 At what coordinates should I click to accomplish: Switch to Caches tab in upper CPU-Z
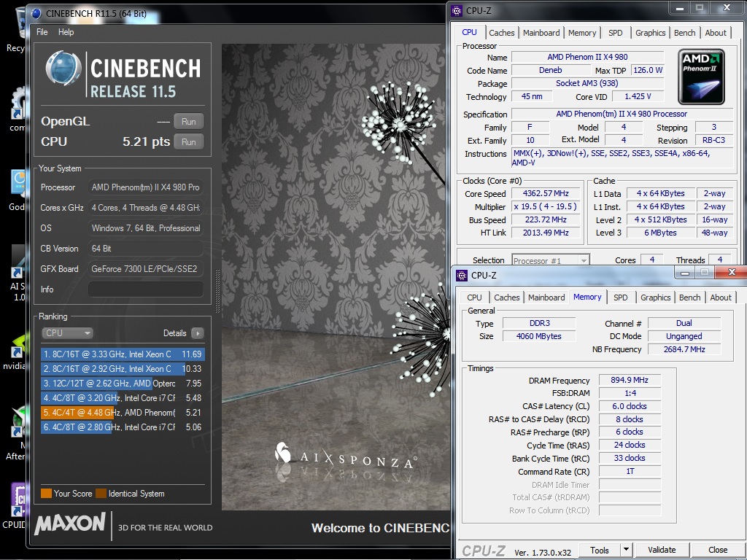(x=502, y=33)
